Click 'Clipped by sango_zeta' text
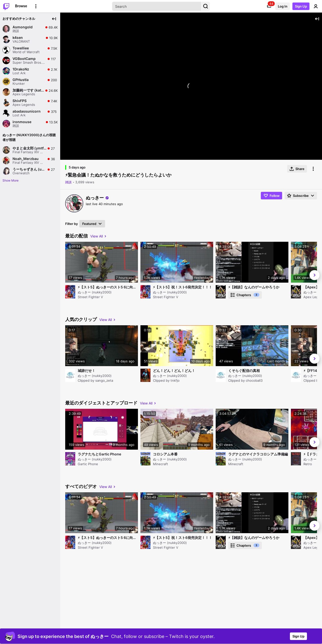322x644 pixels. (x=95, y=380)
